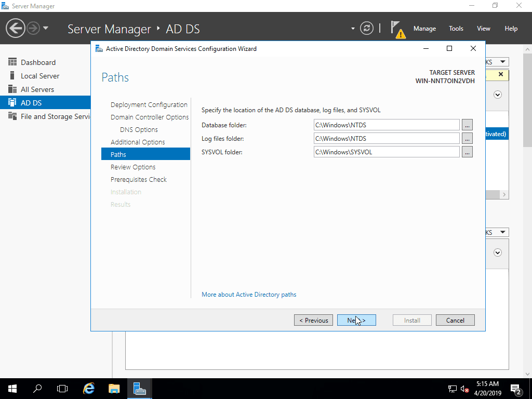This screenshot has height=399, width=532.
Task: Cancel the AD DS configuration wizard
Action: pyautogui.click(x=455, y=320)
